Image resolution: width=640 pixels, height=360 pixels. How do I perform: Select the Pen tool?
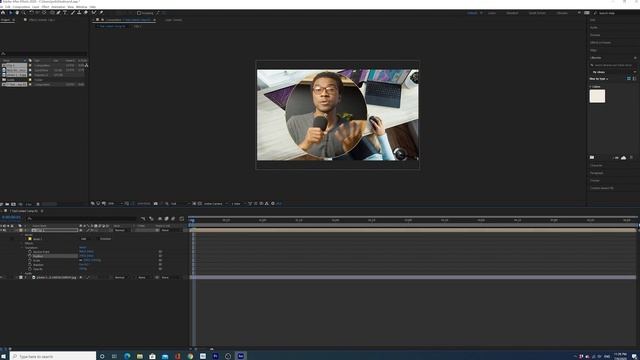coord(58,13)
